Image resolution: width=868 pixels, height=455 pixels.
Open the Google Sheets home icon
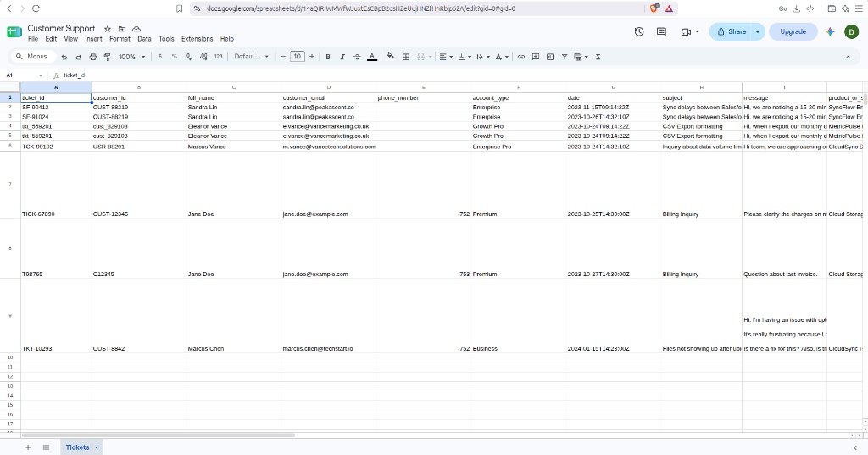[14, 32]
